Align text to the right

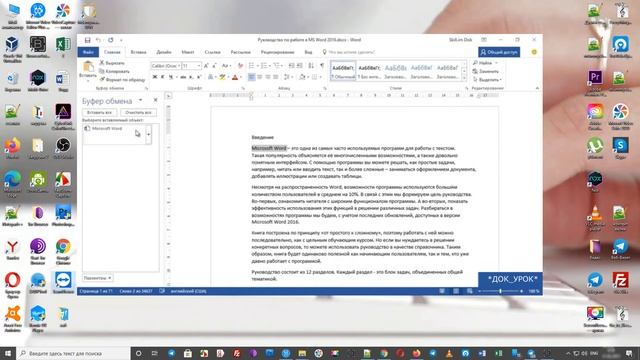click(x=268, y=77)
